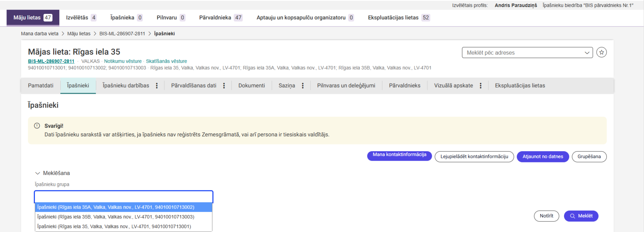The image size is (644, 232).
Task: Go to Māju lietas breadcrumb
Action: [x=79, y=34]
